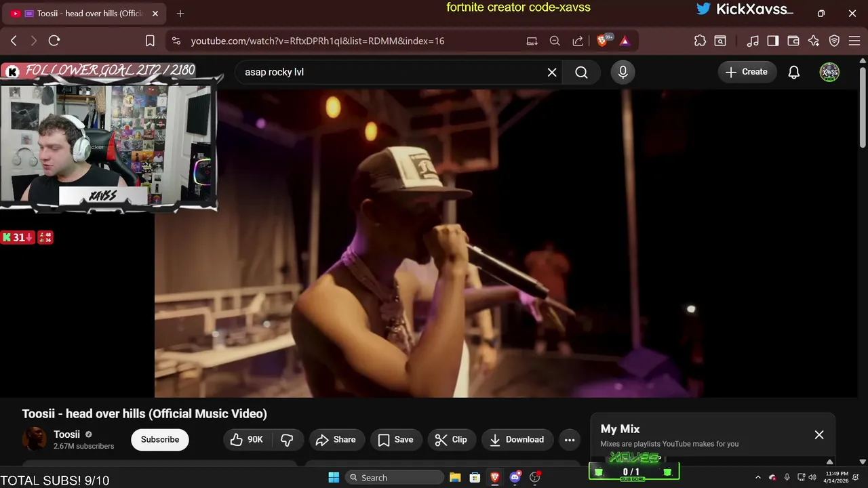Select the video title text
The width and height of the screenshot is (868, 488).
(144, 413)
